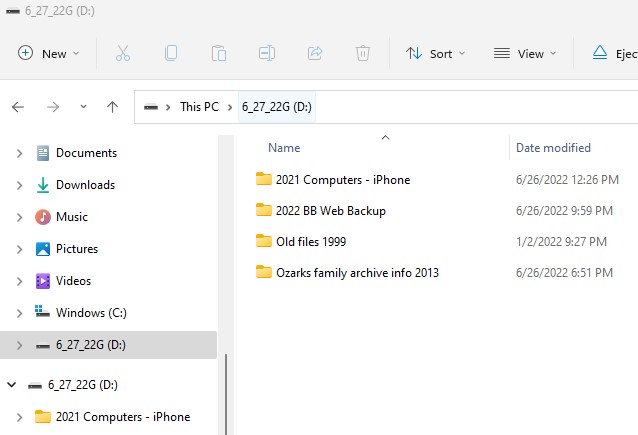Select the 'Old files 1999' folder
Screen dimensions: 638x435
coord(311,242)
